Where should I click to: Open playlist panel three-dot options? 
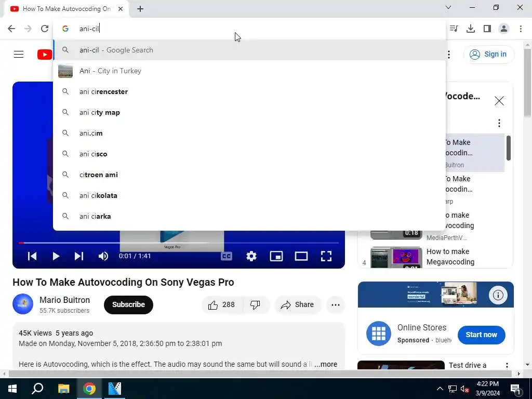click(x=499, y=123)
